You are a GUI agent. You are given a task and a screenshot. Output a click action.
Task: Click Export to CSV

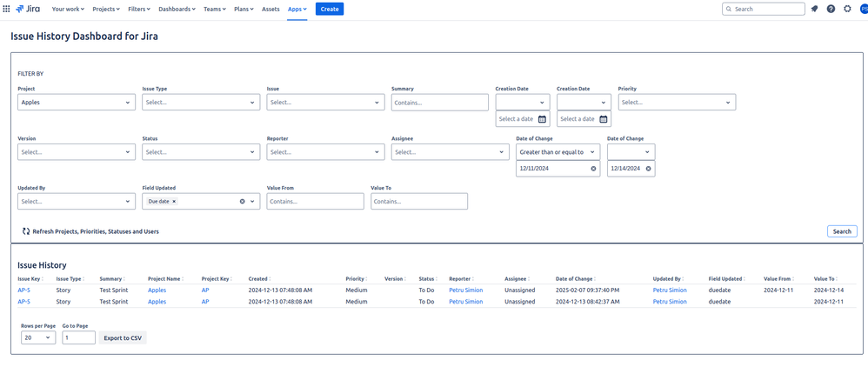click(x=123, y=337)
